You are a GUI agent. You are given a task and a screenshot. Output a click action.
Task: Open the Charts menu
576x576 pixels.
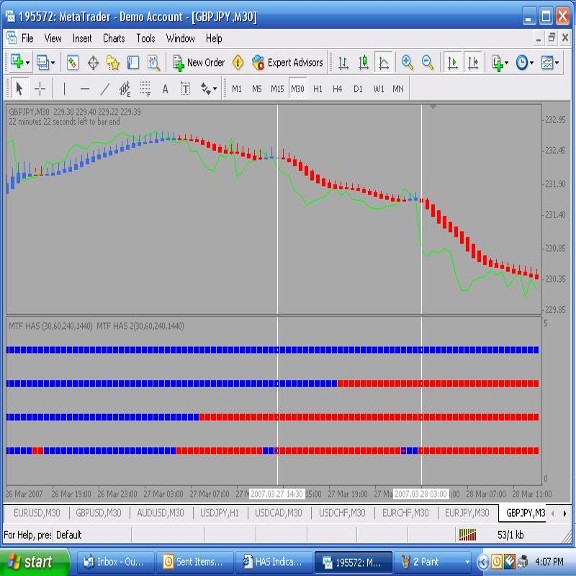click(x=114, y=38)
